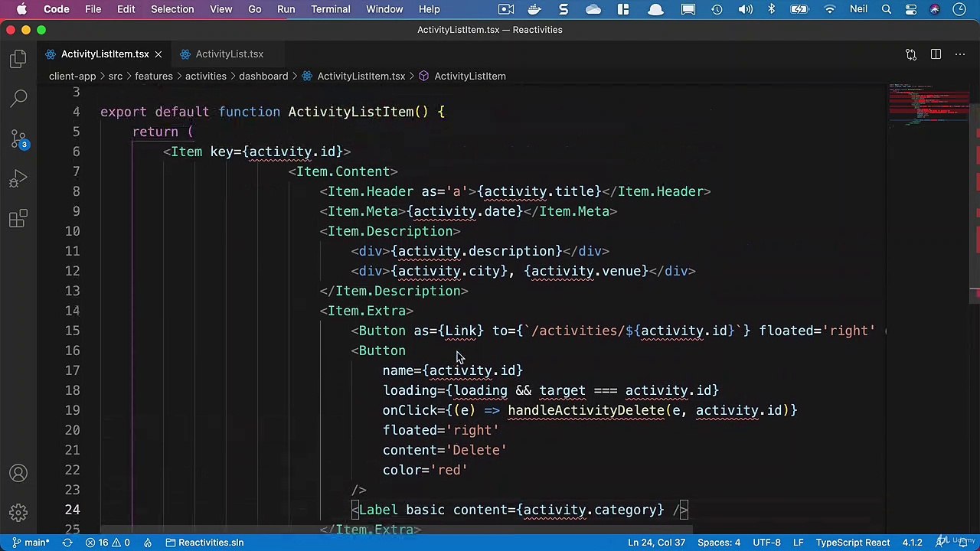Close the ActivityListItem.tsx tab
The image size is (980, 551).
tap(158, 54)
